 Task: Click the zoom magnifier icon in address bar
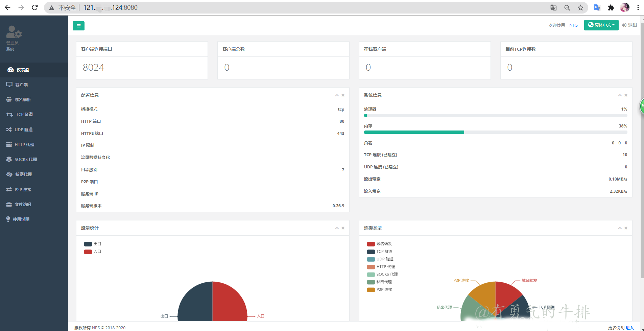(567, 7)
